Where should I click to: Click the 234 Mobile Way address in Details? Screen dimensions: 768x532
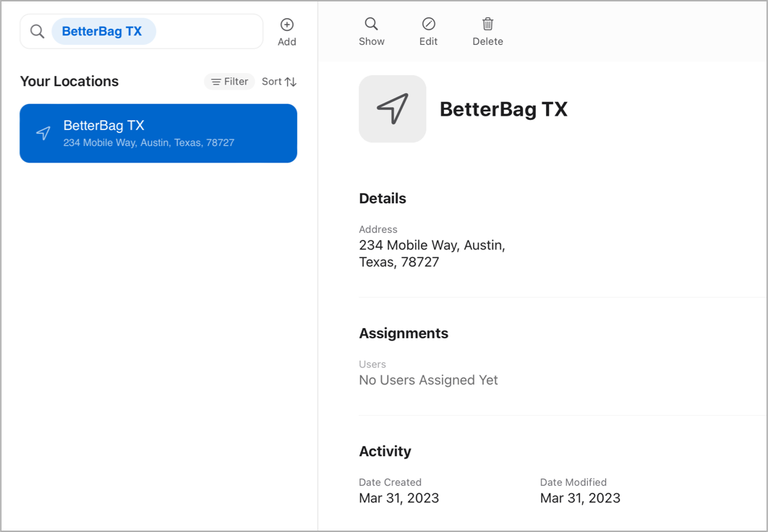click(432, 254)
